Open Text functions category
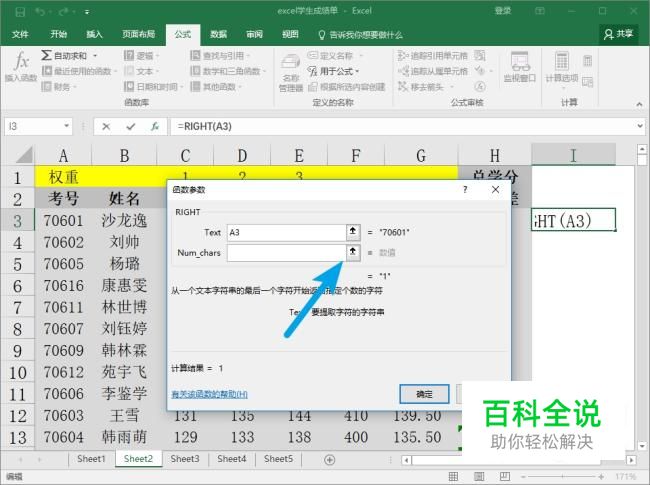650x485 pixels. (141, 71)
